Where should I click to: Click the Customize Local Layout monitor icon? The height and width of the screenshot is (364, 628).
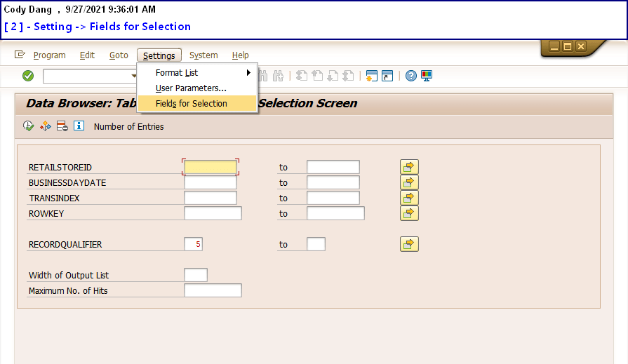pyautogui.click(x=427, y=76)
